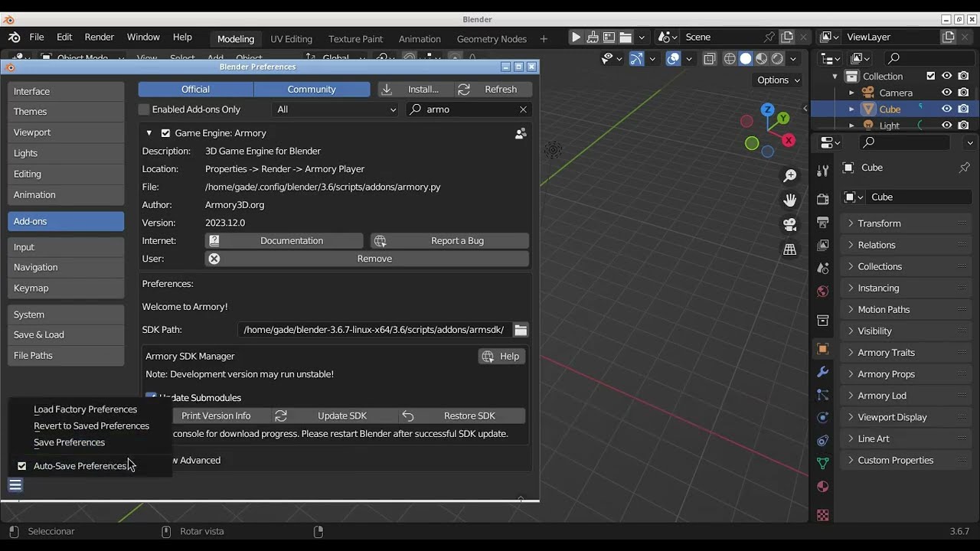This screenshot has width=980, height=551.
Task: Open the Render menu
Action: point(100,37)
